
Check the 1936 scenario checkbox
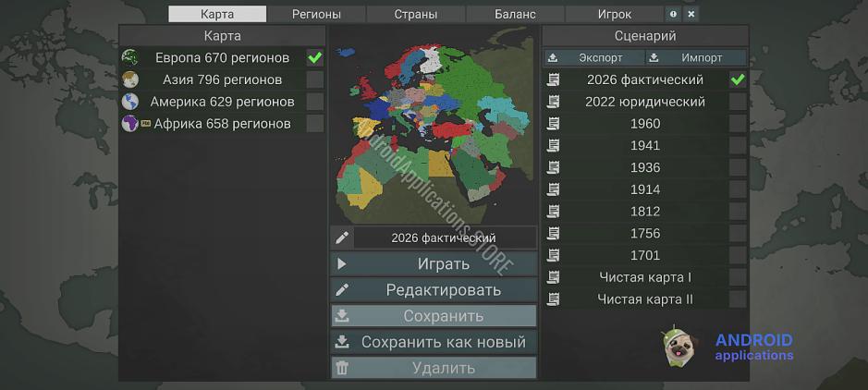738,167
